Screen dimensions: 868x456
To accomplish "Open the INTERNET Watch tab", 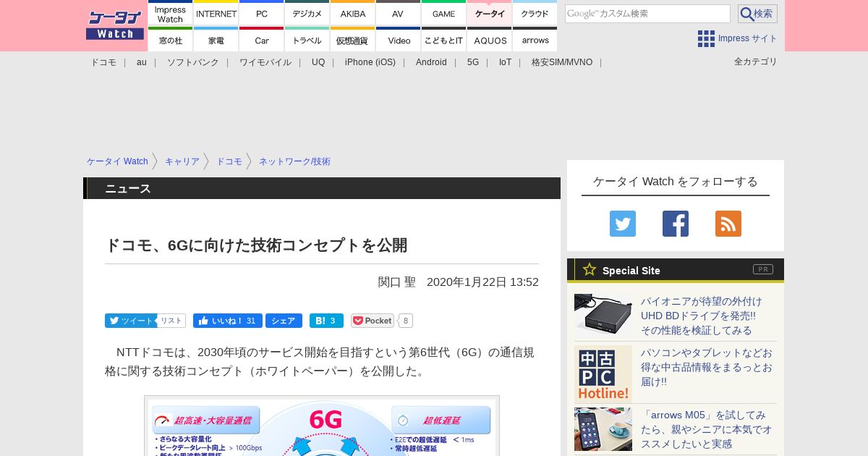I will point(216,14).
